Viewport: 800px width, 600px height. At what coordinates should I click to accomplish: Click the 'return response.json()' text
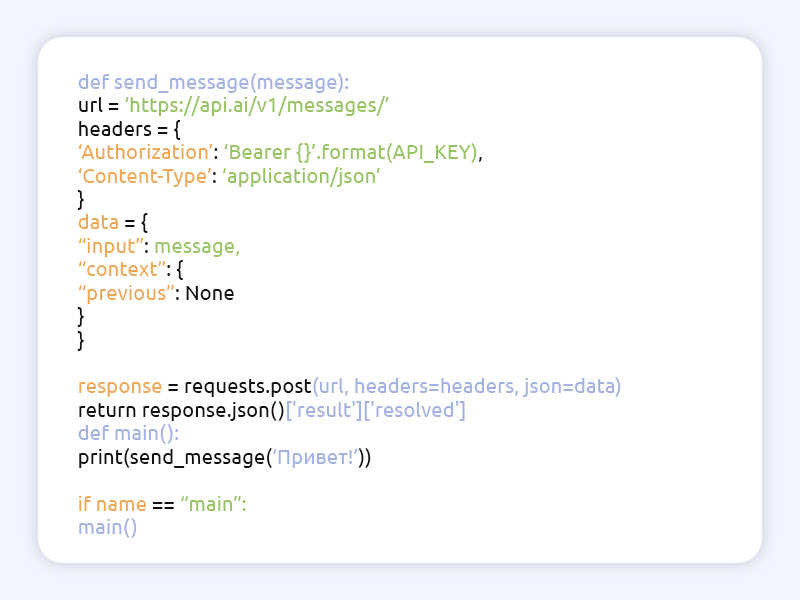click(181, 410)
